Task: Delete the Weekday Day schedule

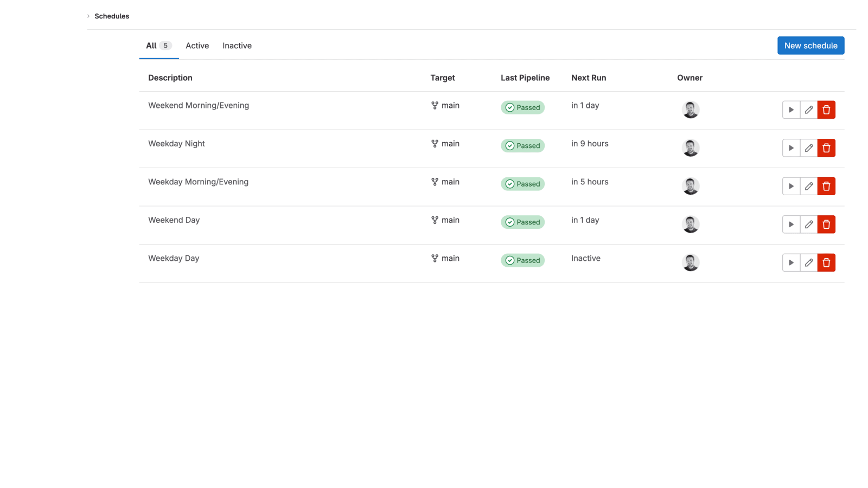Action: click(x=826, y=262)
